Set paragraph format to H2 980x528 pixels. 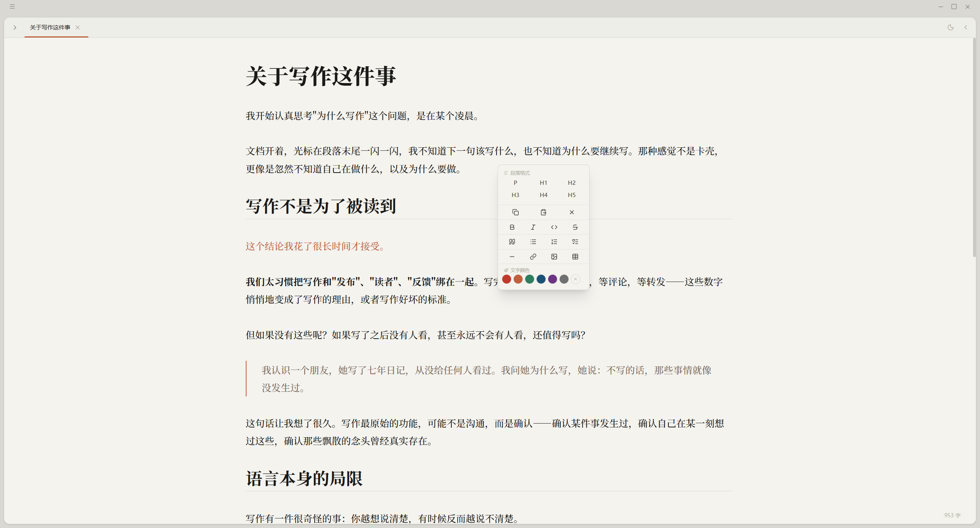572,183
